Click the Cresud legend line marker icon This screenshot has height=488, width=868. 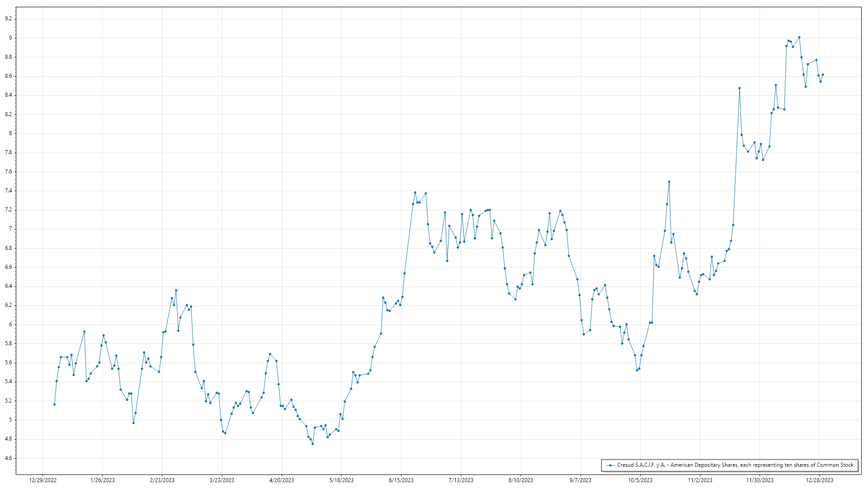610,465
